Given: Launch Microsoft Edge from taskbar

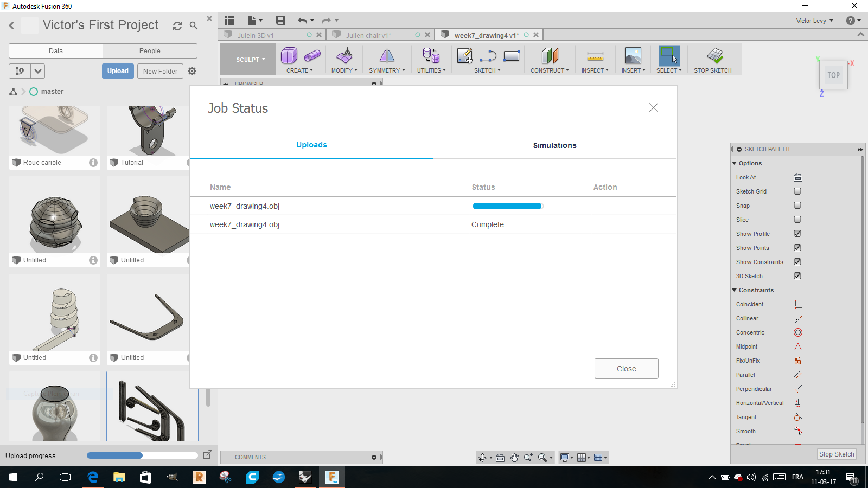Looking at the screenshot, I should click(93, 477).
